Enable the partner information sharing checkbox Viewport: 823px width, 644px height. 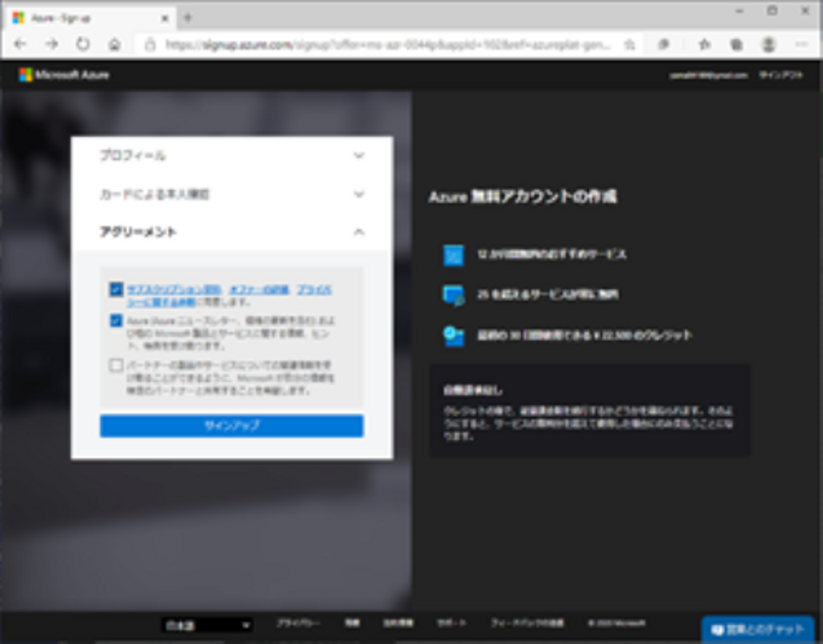point(116,365)
